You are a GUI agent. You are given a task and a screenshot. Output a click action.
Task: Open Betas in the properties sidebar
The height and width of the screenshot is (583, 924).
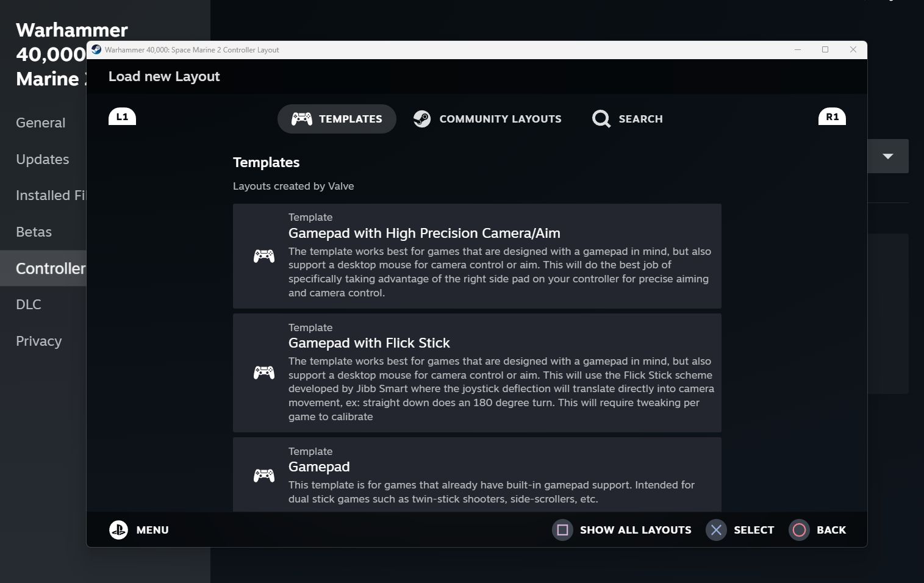click(x=34, y=232)
